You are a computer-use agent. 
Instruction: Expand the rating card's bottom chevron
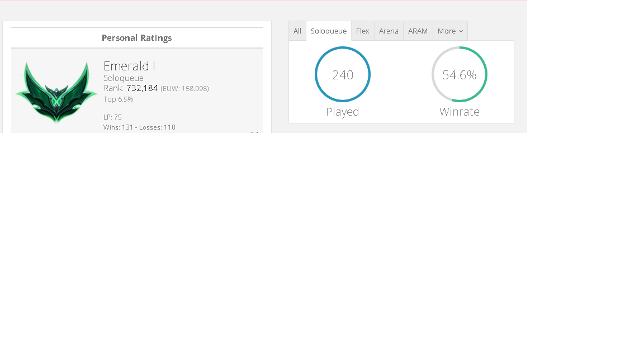pyautogui.click(x=254, y=132)
